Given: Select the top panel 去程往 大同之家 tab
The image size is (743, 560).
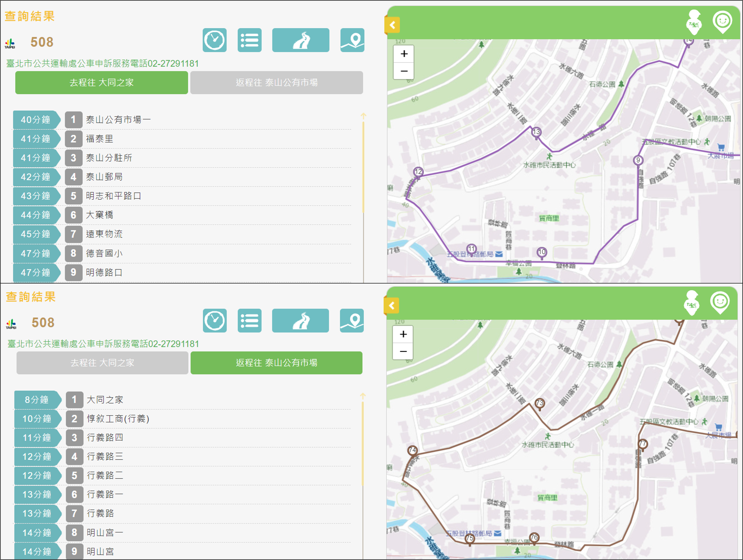Looking at the screenshot, I should [101, 83].
